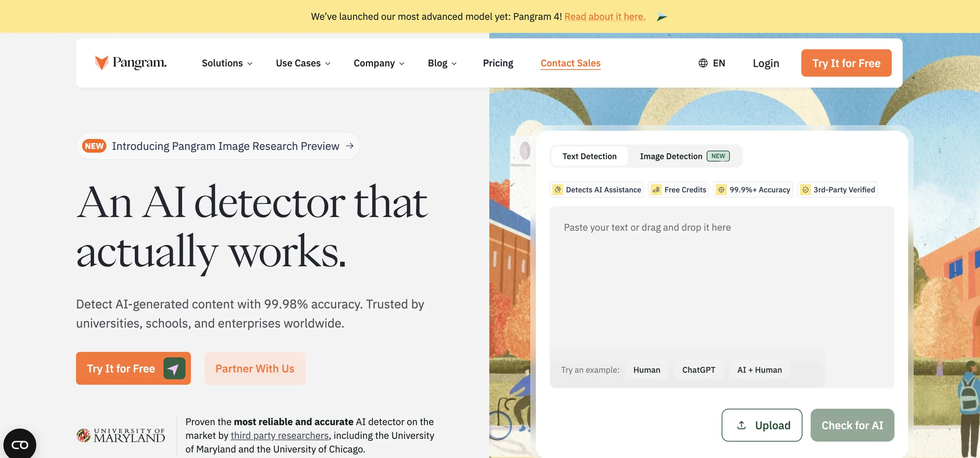Image resolution: width=980 pixels, height=458 pixels.
Task: Click the Check for AI button
Action: tap(852, 425)
